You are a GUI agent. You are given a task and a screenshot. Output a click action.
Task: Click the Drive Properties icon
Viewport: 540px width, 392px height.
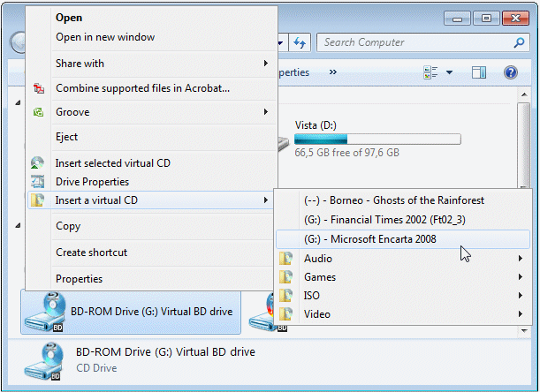click(x=37, y=182)
